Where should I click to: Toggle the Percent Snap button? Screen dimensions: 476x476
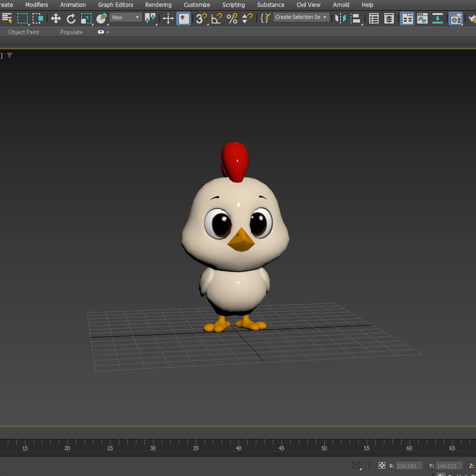coord(232,18)
